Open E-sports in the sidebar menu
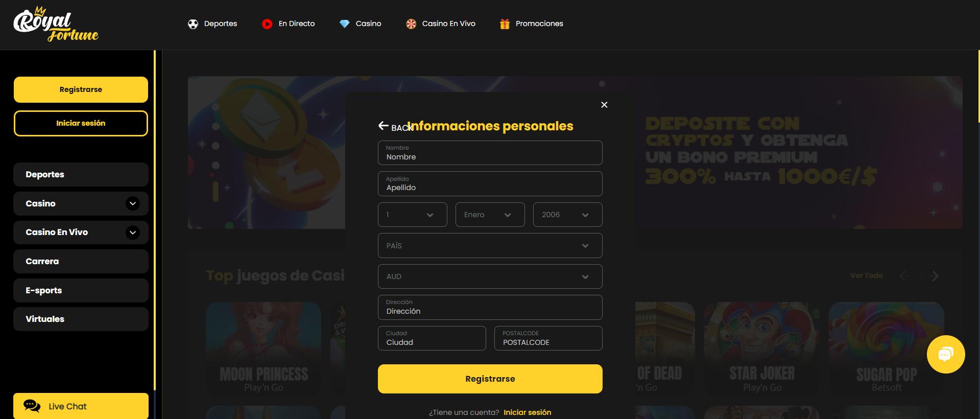 [x=81, y=290]
